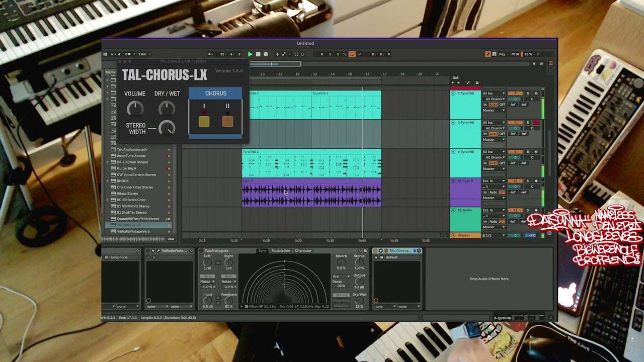
Task: Click the Punch-Out switch icon
Action: click(x=360, y=54)
